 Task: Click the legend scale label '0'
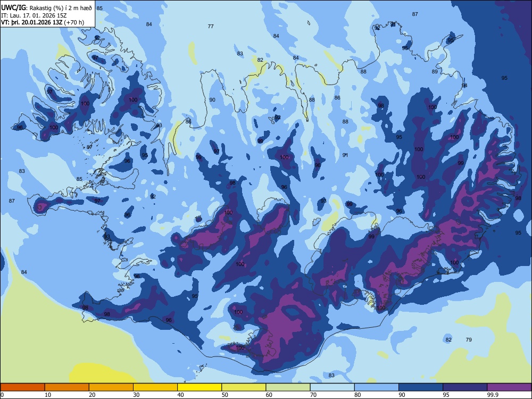[2, 395]
